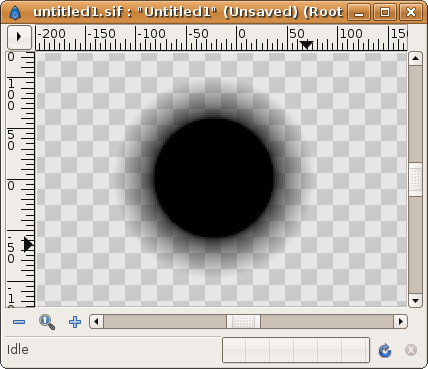
Task: Click the vertical scrollbar thumb handle
Action: [415, 180]
